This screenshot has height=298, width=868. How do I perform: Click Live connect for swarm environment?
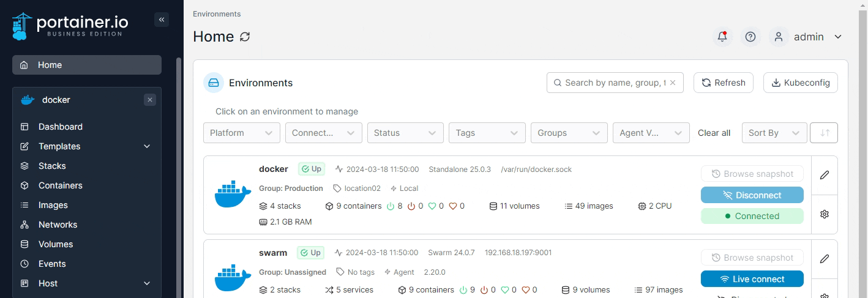[752, 279]
